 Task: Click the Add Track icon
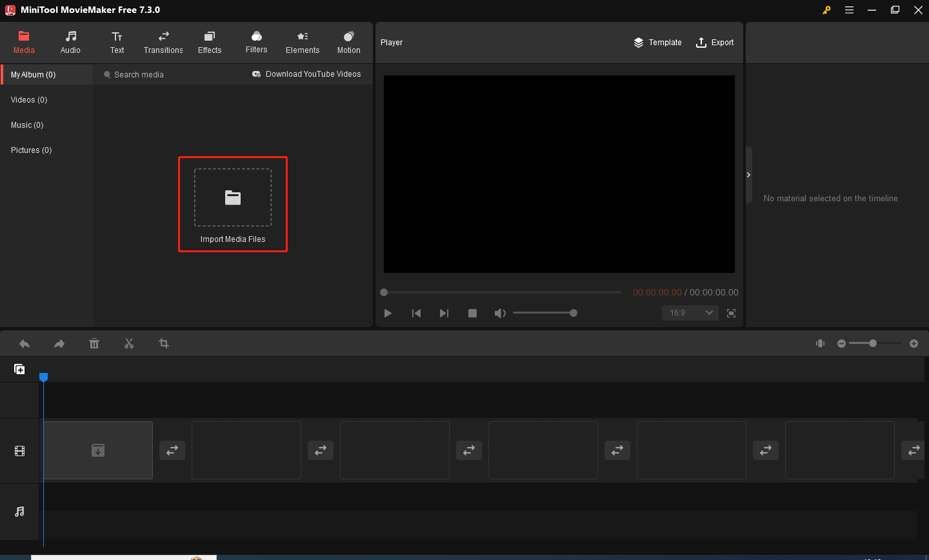(19, 369)
